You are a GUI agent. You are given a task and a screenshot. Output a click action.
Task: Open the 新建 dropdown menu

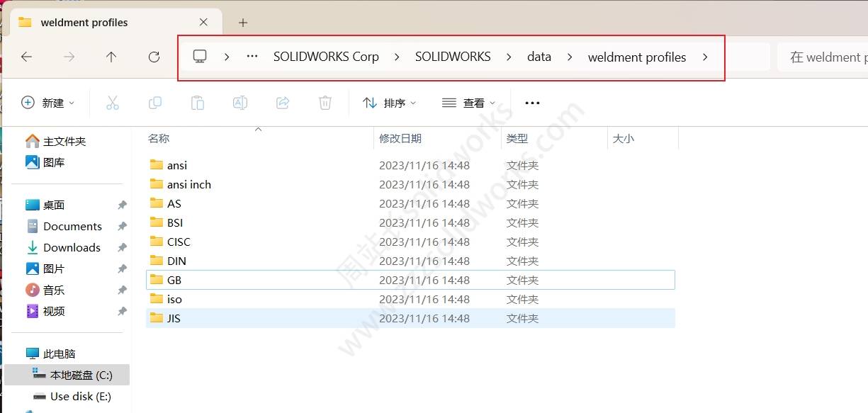[47, 103]
